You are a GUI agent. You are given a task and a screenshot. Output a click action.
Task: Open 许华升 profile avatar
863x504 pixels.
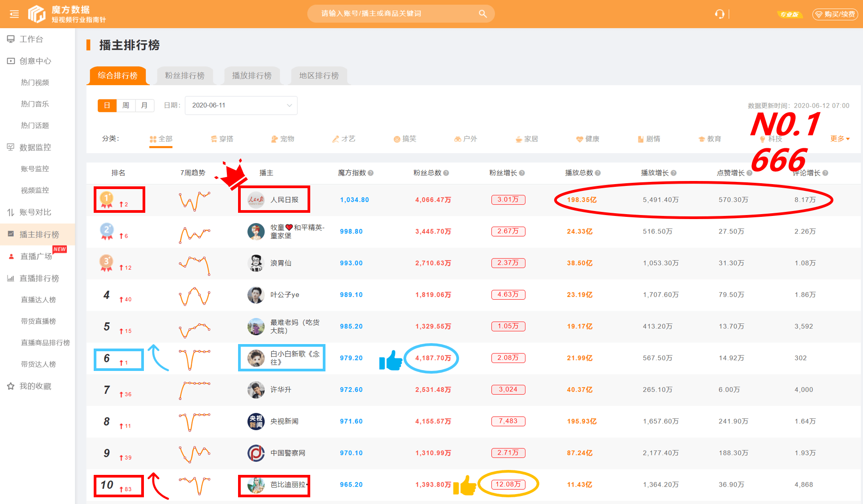click(256, 390)
